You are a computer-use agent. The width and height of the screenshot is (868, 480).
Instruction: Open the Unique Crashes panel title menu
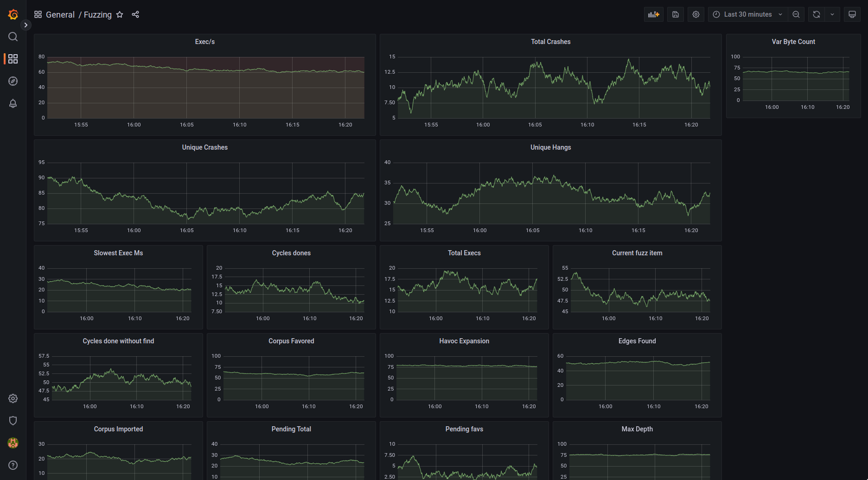(205, 147)
